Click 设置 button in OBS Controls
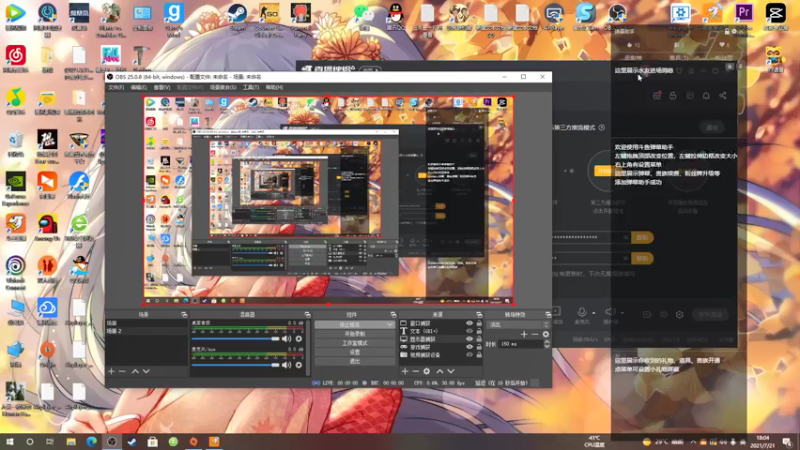The width and height of the screenshot is (800, 450). click(x=355, y=352)
